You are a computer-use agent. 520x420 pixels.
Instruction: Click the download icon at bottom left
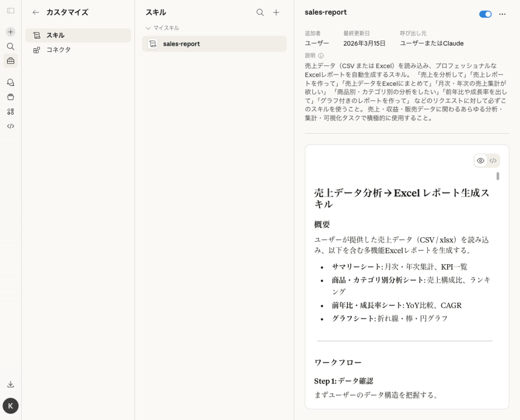click(x=11, y=384)
